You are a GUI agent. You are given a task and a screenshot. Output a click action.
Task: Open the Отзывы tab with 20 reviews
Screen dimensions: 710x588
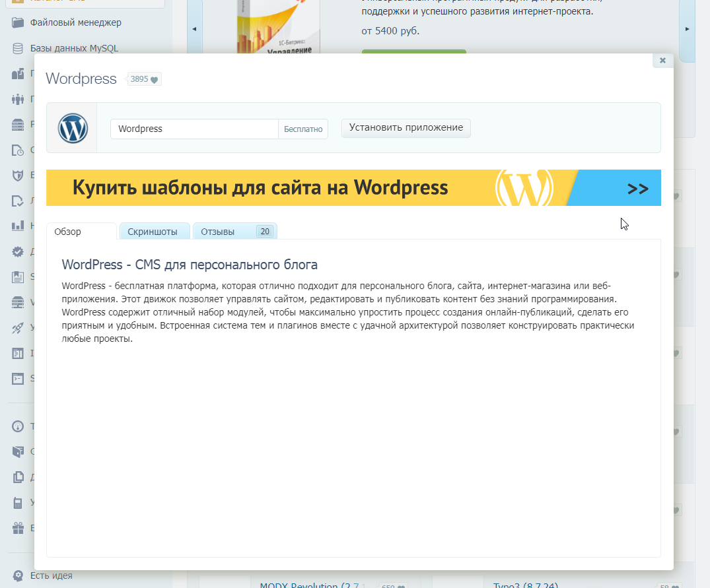point(234,232)
